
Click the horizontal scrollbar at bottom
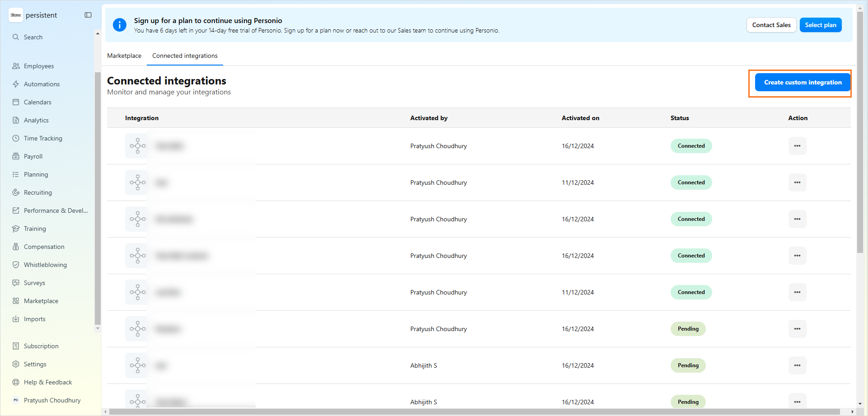click(x=474, y=411)
